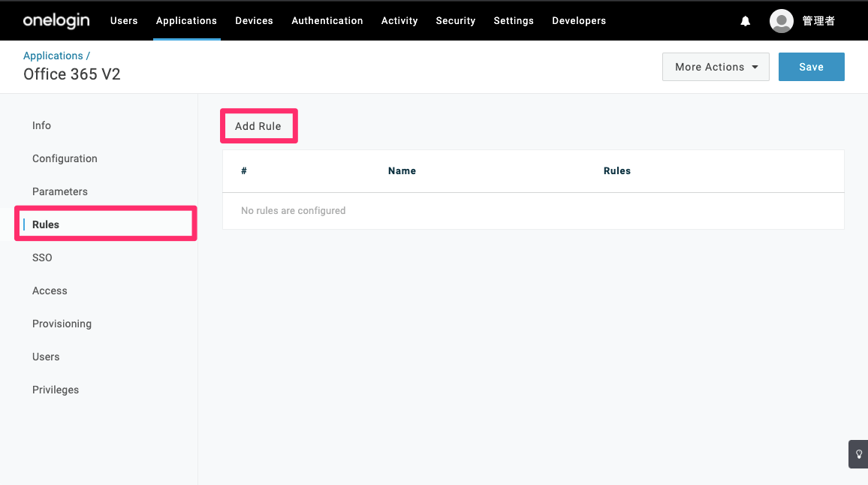Viewport: 868px width, 485px height.
Task: Open the Developers menu
Action: tap(579, 20)
